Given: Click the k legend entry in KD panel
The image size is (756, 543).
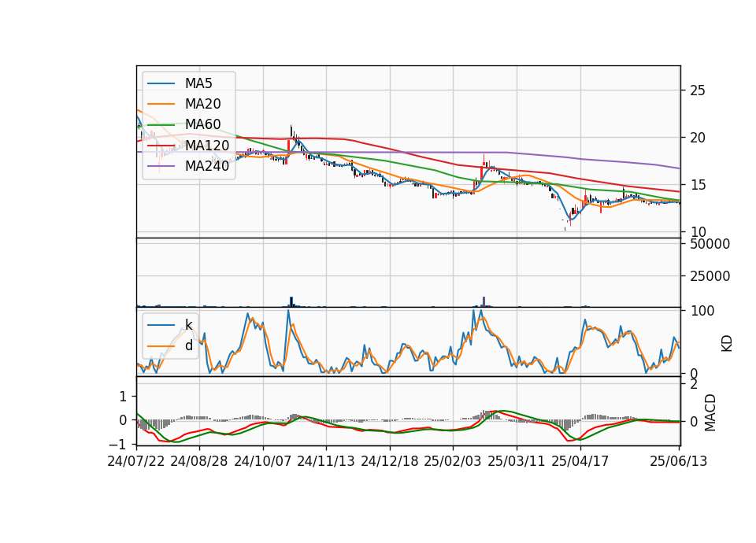Looking at the screenshot, I should [188, 325].
